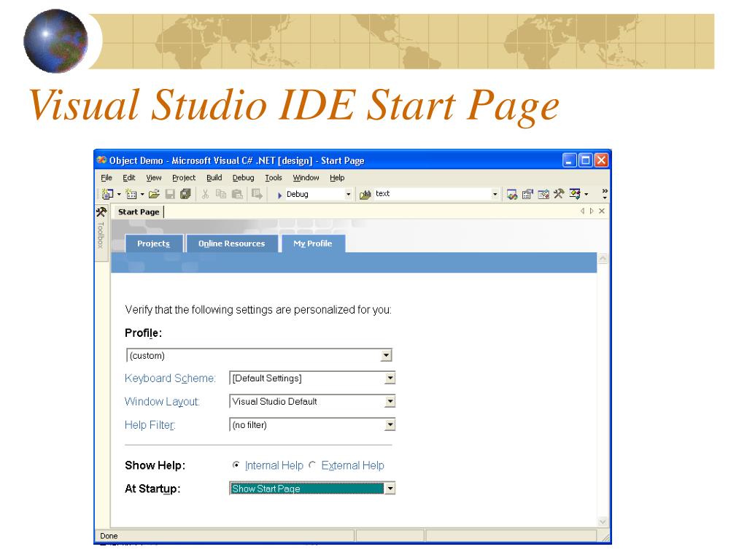Expand the find combo box containing 'text'
The width and height of the screenshot is (747, 560).
tap(495, 194)
